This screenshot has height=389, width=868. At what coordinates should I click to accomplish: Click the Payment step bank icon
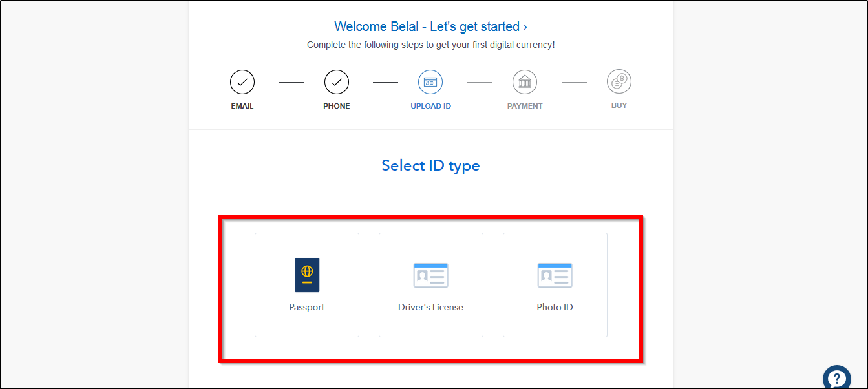525,82
